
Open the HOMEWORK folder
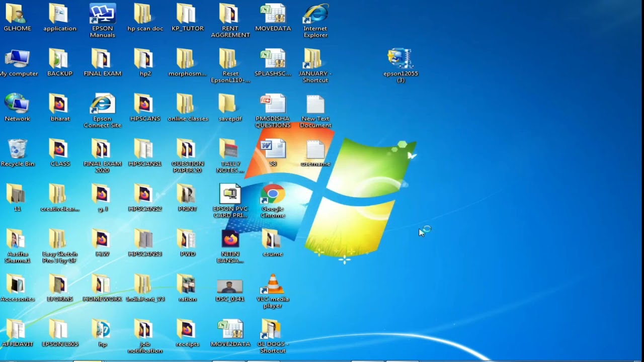tap(102, 288)
